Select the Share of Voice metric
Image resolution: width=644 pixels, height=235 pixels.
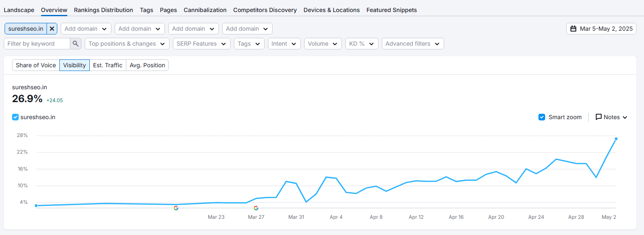pos(36,65)
